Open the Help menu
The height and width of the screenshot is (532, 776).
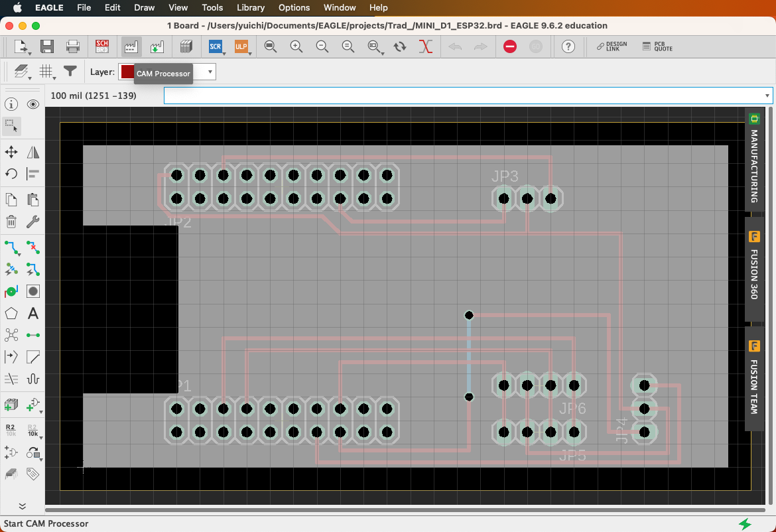(379, 7)
